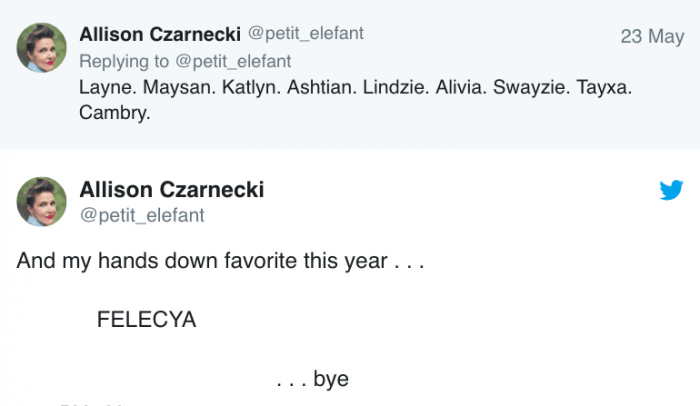Click the bold Allison Czarnecki name in the main tweet
Screen dimensions: 700x406
171,190
